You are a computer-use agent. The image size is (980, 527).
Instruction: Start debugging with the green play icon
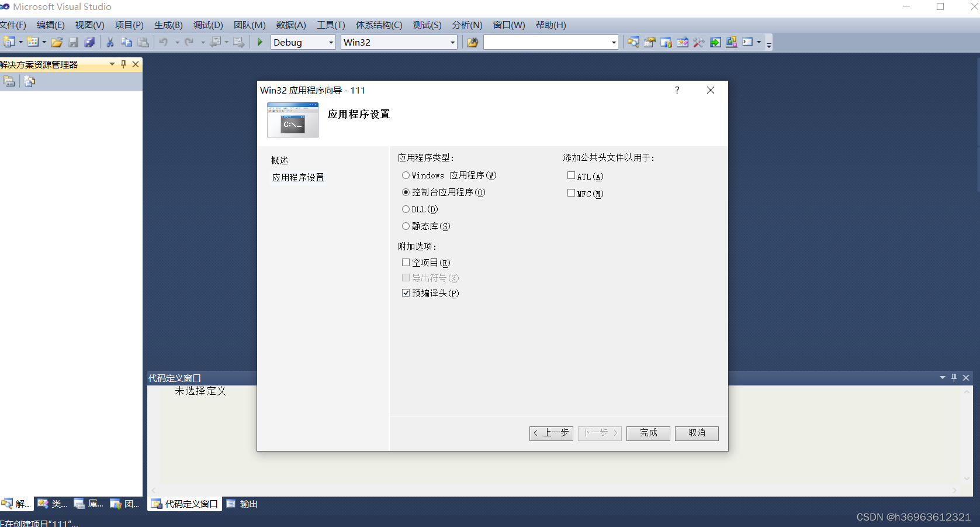tap(260, 42)
